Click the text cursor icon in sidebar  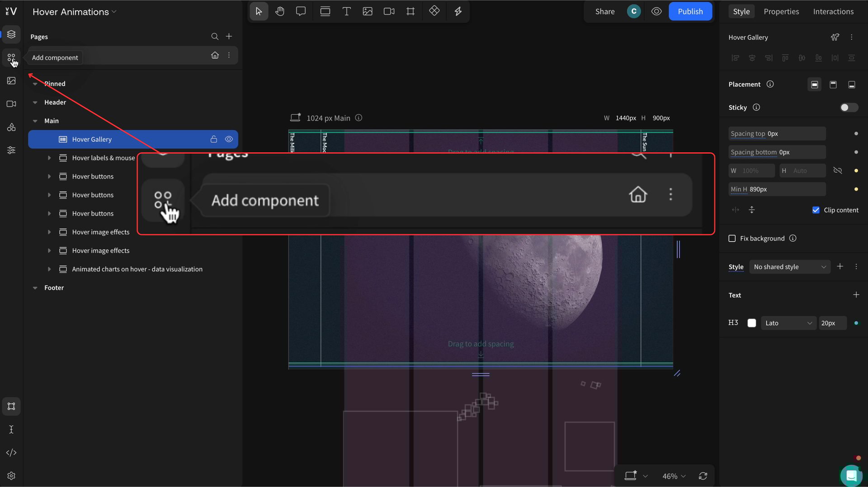11,429
